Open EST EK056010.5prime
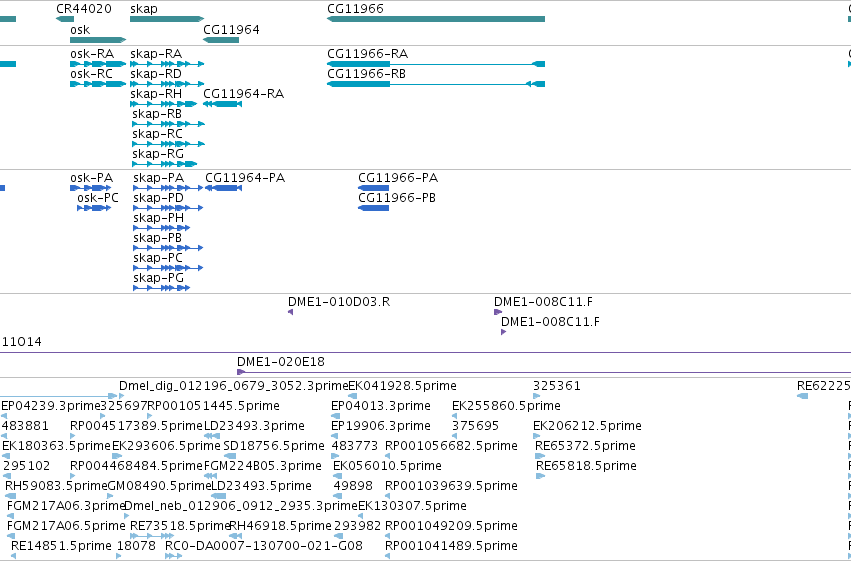Screen dimensions: 851x561 coord(338,476)
